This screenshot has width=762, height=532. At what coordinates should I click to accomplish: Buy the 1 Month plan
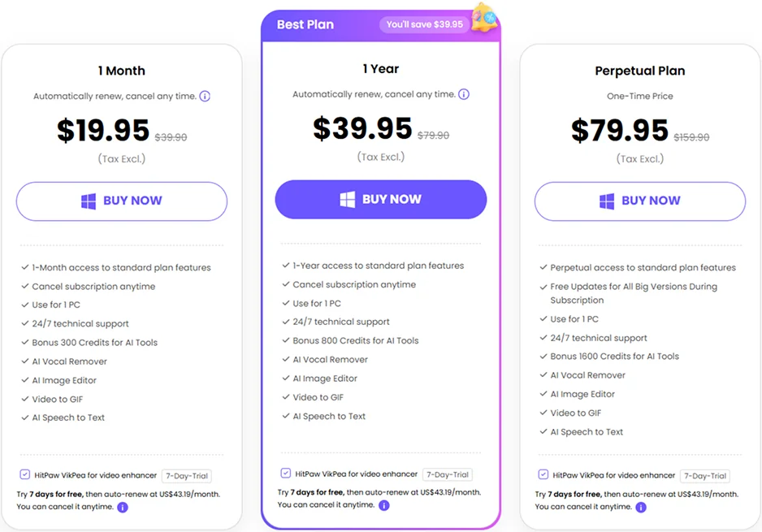pos(122,201)
